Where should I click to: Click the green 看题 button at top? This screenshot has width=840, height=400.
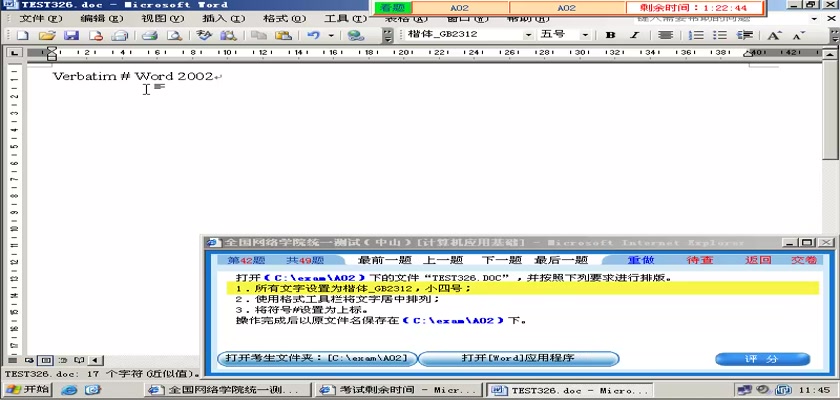tap(393, 8)
